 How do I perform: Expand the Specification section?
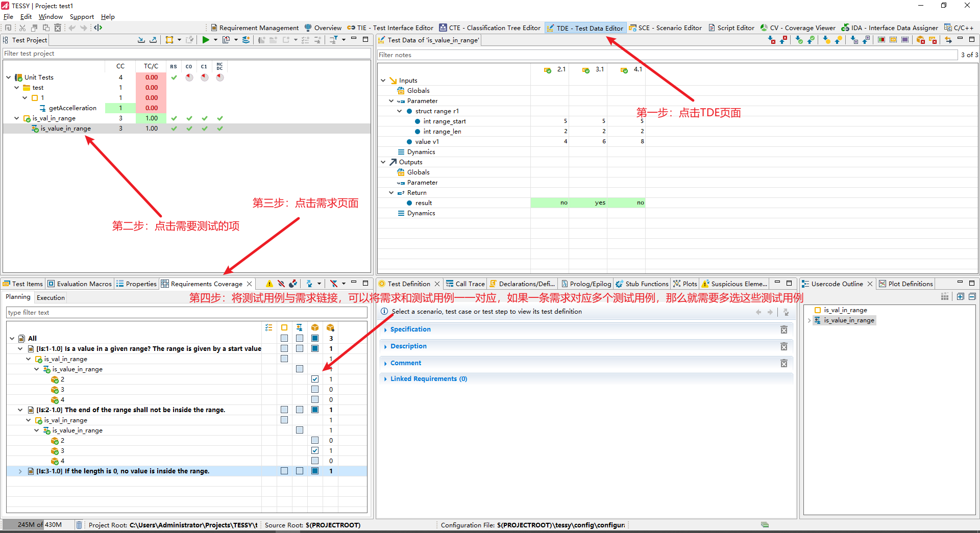point(385,330)
